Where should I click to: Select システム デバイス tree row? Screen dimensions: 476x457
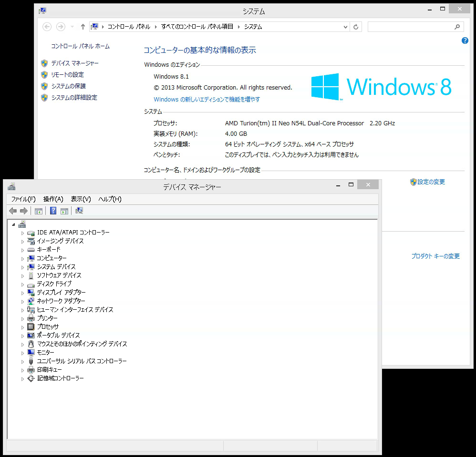pyautogui.click(x=56, y=267)
